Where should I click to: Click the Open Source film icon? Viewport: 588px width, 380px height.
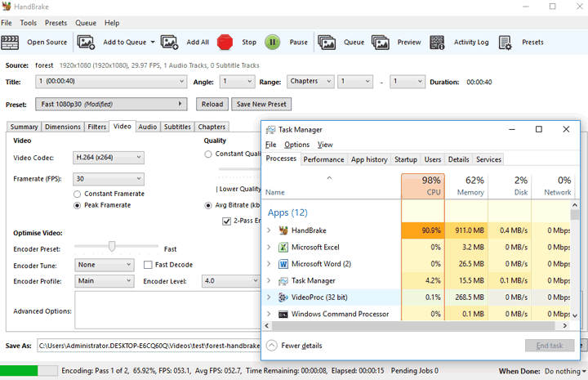tap(12, 42)
